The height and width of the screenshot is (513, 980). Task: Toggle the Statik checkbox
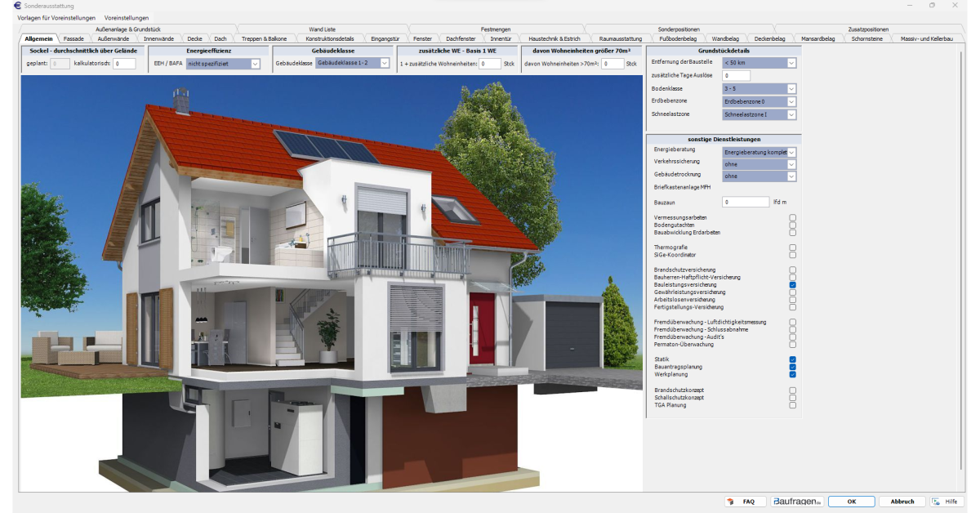tap(792, 359)
